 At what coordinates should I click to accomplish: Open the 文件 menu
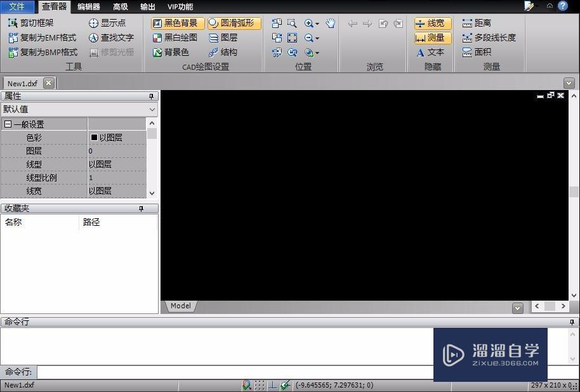[x=17, y=7]
